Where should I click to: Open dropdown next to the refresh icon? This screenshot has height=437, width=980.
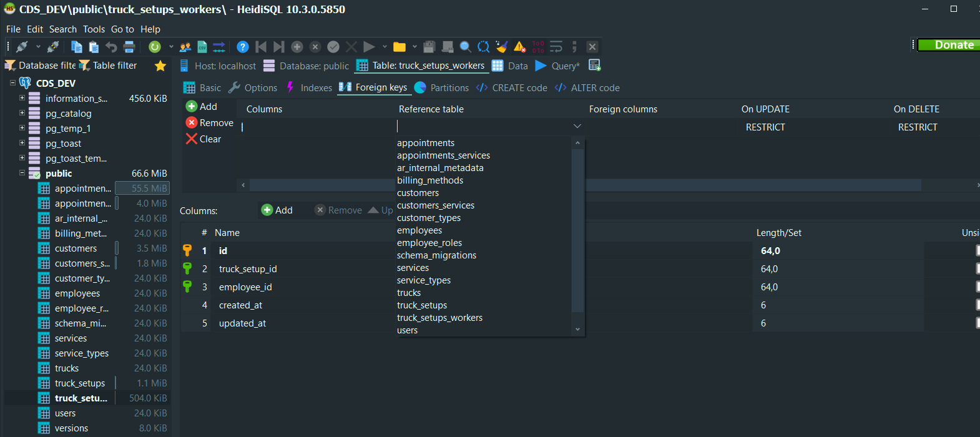coord(171,47)
